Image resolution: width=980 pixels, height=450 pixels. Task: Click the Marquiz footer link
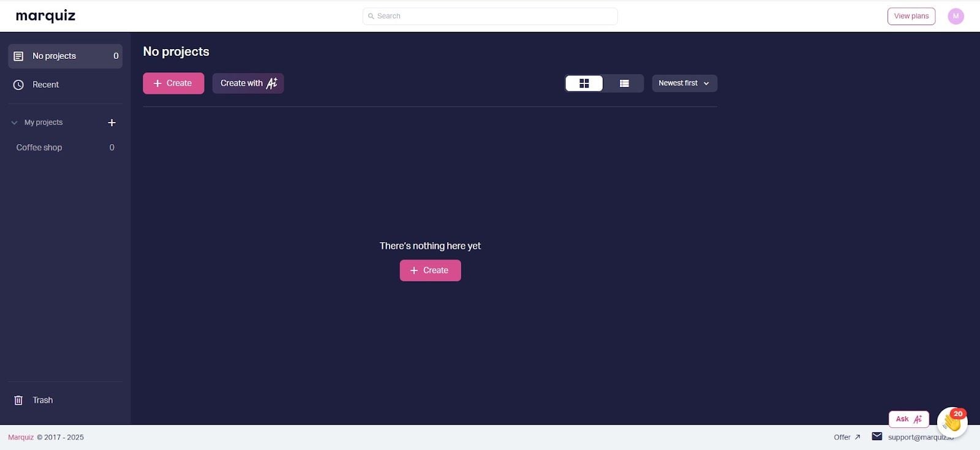point(21,437)
